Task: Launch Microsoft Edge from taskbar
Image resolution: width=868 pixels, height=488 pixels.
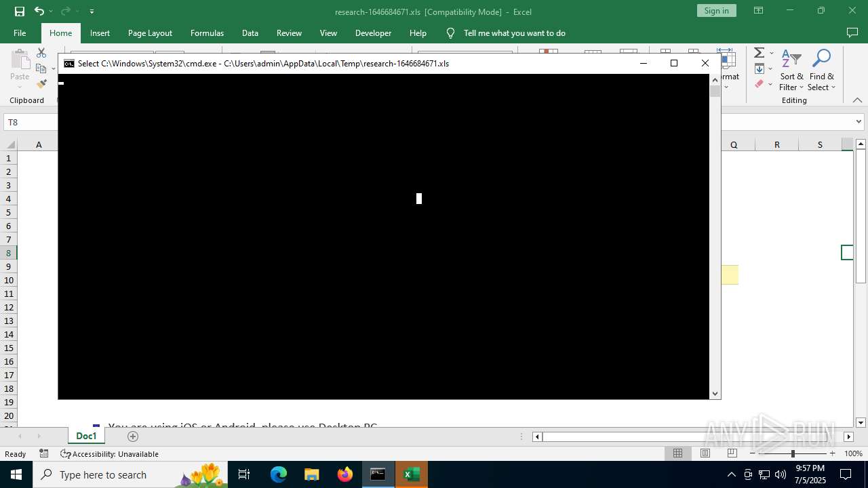Action: [279, 474]
